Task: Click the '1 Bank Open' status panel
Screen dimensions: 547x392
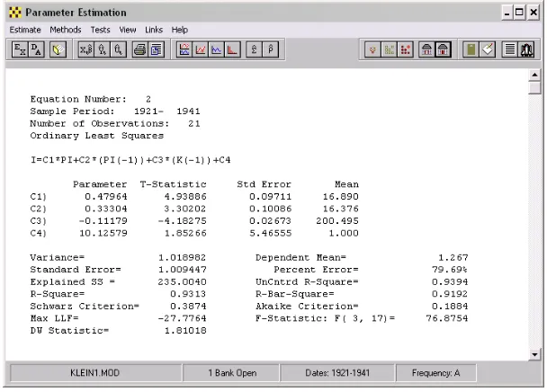Action: (x=232, y=373)
